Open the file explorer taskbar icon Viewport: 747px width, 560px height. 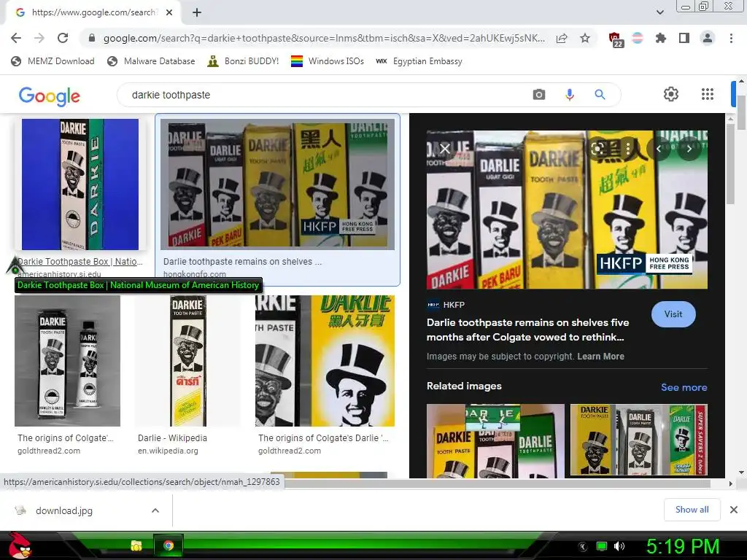point(136,545)
